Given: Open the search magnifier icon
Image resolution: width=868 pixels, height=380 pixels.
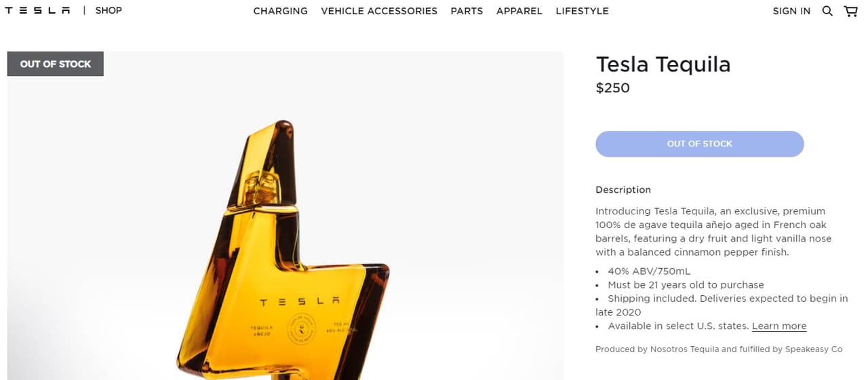Looking at the screenshot, I should (827, 11).
